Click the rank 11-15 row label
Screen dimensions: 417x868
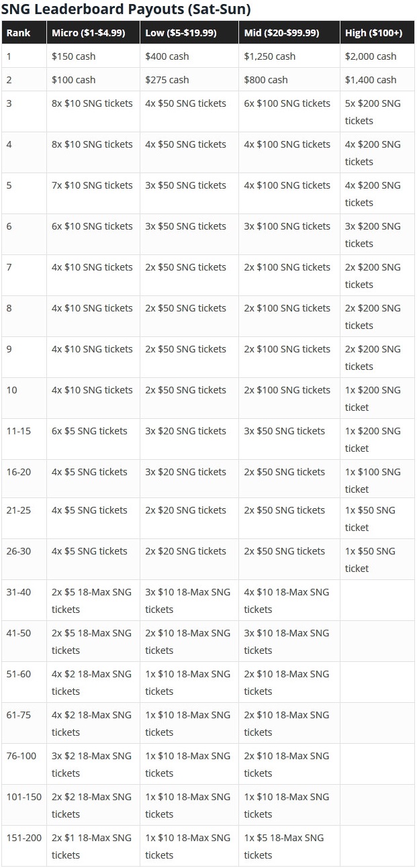coord(24,440)
